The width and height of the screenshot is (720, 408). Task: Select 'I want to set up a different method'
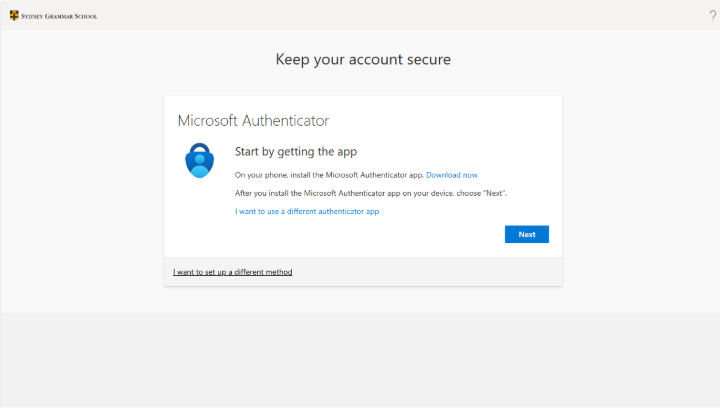(x=232, y=272)
